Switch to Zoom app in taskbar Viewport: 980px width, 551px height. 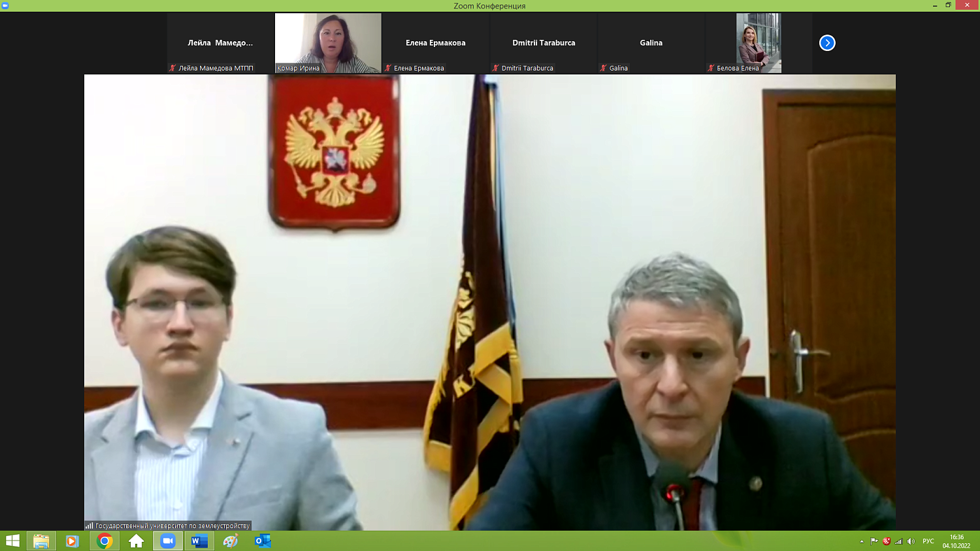(x=168, y=541)
